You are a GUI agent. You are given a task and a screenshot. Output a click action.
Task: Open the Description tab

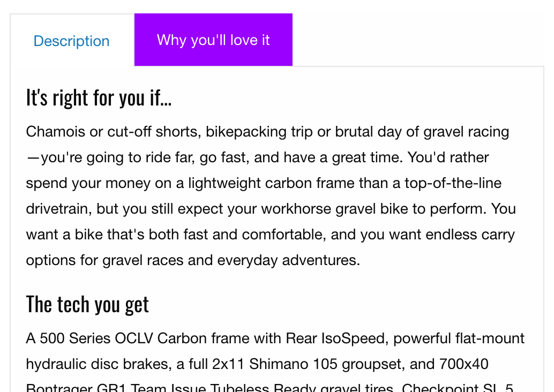click(71, 41)
